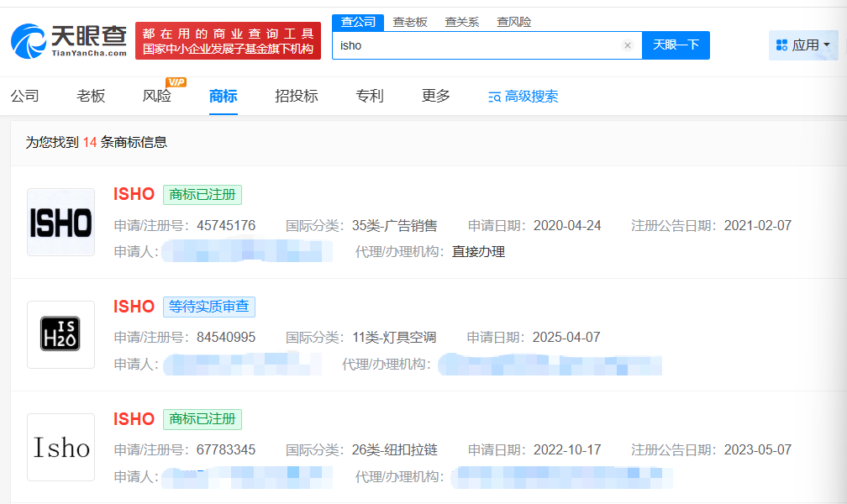
Task: Switch to the 查老板 search mode
Action: coord(410,22)
